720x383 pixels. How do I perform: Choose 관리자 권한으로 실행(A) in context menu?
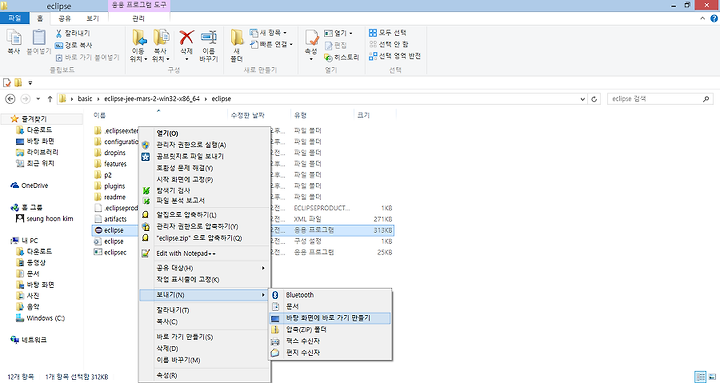pos(205,145)
